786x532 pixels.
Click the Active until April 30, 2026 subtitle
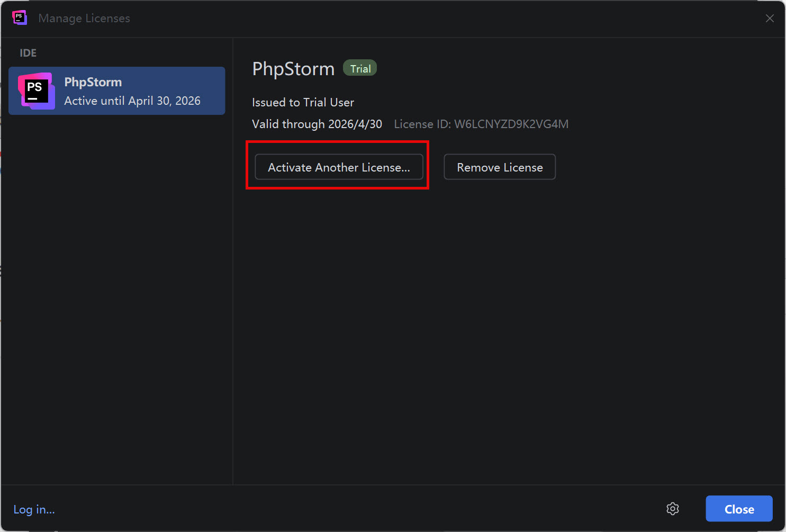click(x=132, y=101)
